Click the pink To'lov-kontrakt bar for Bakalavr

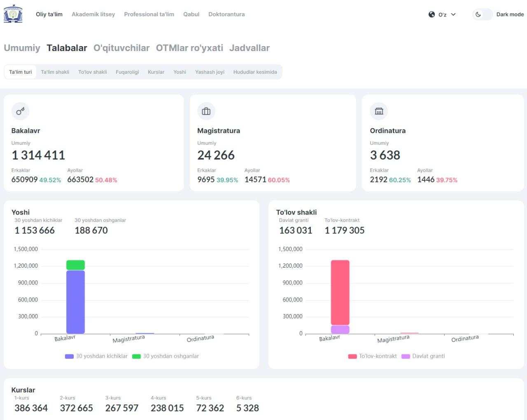click(340, 292)
